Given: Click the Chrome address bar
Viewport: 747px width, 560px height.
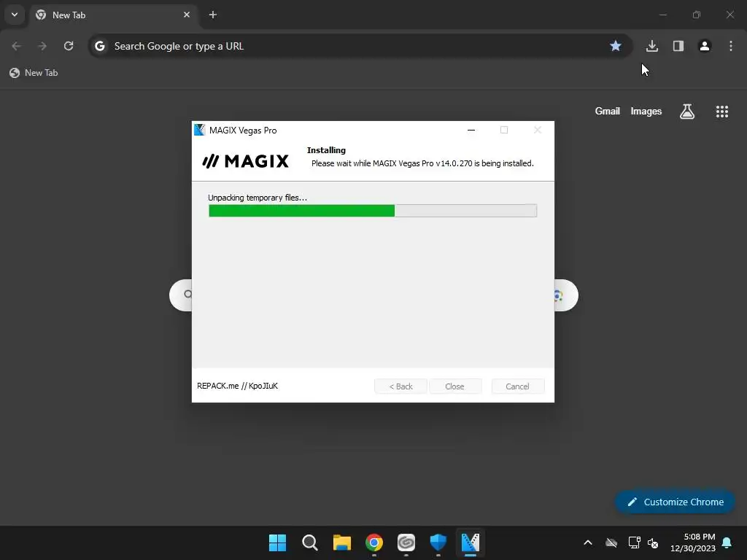Looking at the screenshot, I should pyautogui.click(x=360, y=46).
